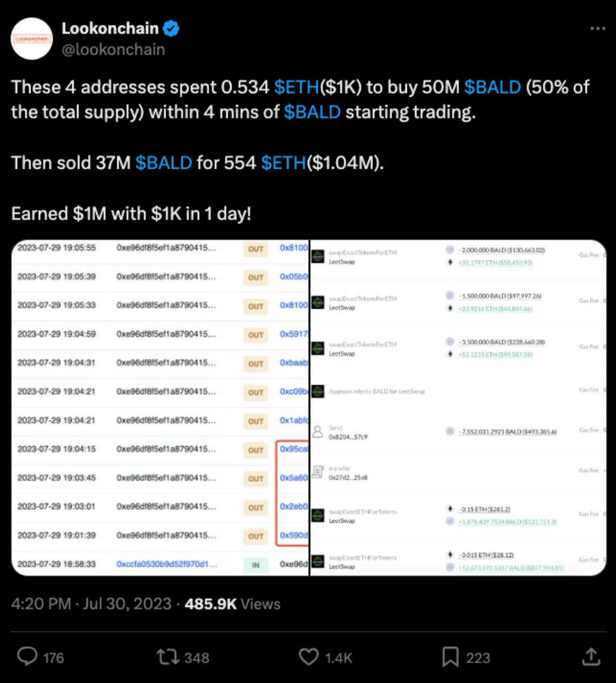The height and width of the screenshot is (683, 616).
Task: Open the first $ETH cashtag link
Action: (297, 87)
